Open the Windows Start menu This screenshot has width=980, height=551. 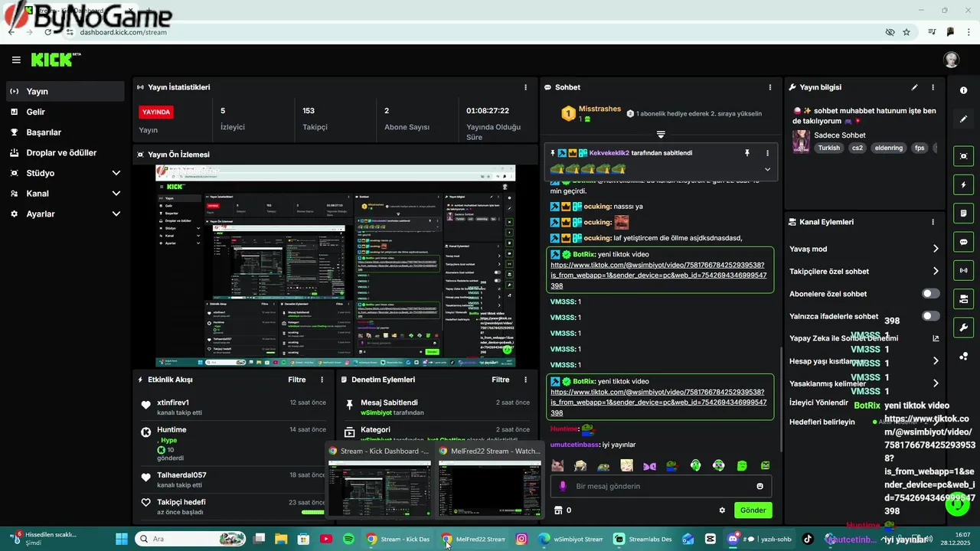pos(122,539)
